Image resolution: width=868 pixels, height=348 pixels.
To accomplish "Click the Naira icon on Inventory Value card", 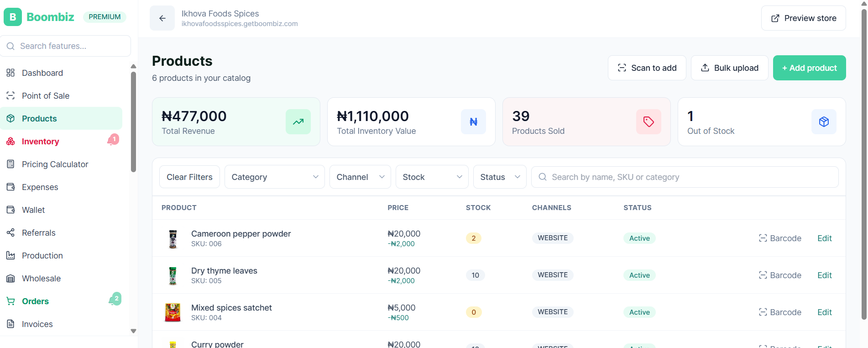I will 473,122.
